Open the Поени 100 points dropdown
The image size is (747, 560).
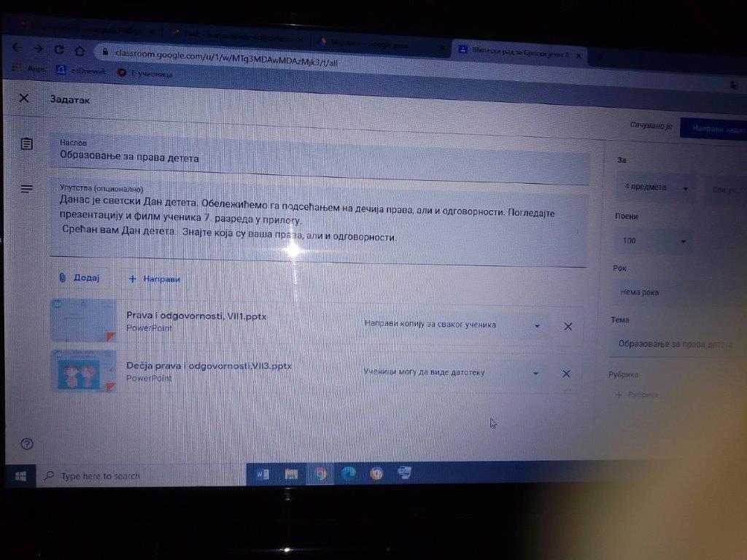654,241
